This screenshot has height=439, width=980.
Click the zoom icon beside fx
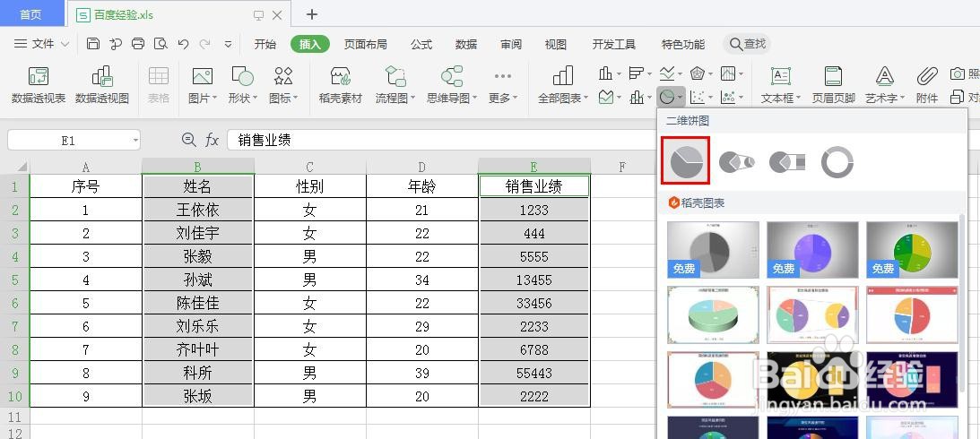[x=189, y=140]
